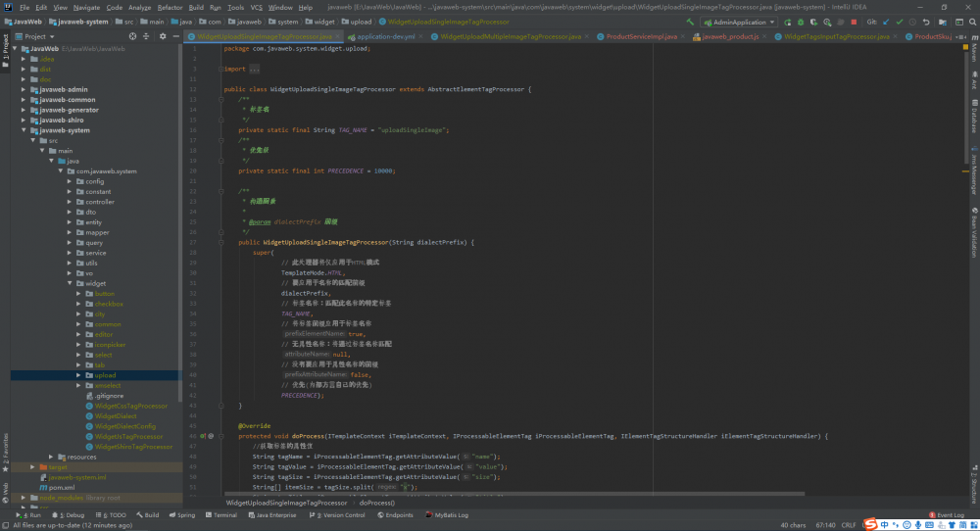Open the Refactor menu
Image resolution: width=980 pixels, height=531 pixels.
tap(170, 7)
